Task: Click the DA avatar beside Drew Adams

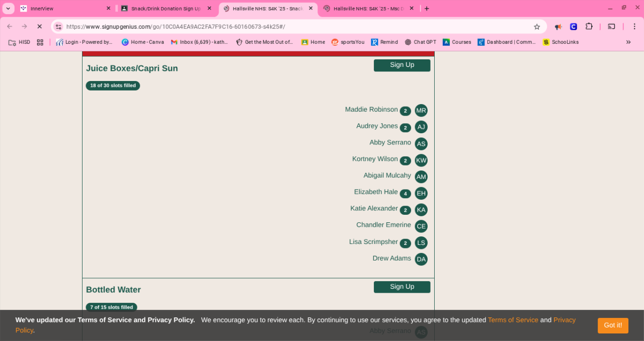Action: [x=421, y=260]
